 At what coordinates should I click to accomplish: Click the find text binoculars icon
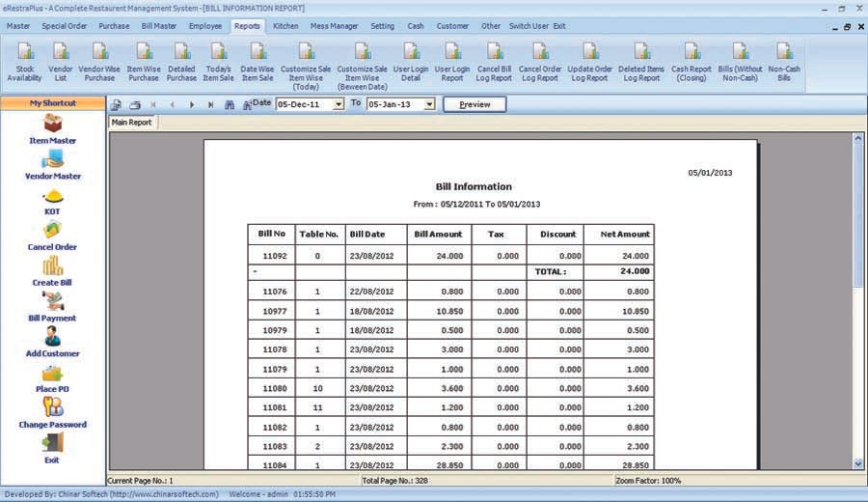coord(230,104)
